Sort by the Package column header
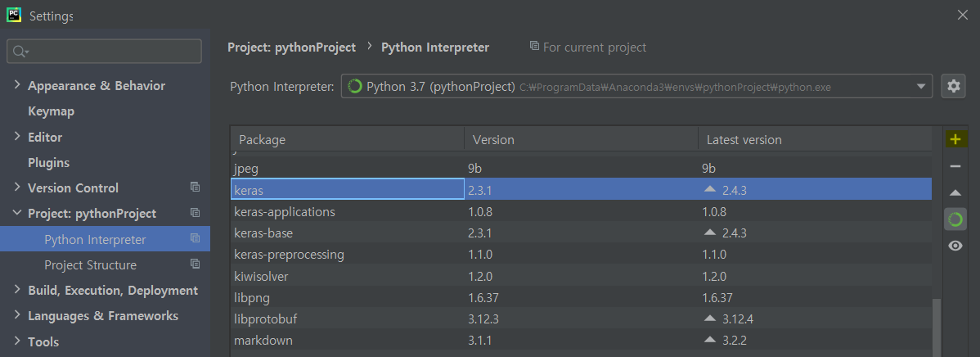Screen dimensions: 980x357 (348, 139)
